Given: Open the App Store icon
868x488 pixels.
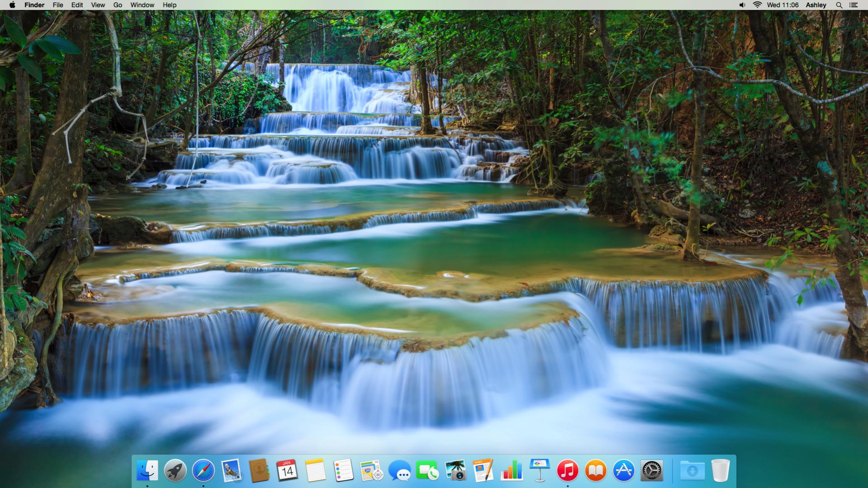Looking at the screenshot, I should click(624, 470).
